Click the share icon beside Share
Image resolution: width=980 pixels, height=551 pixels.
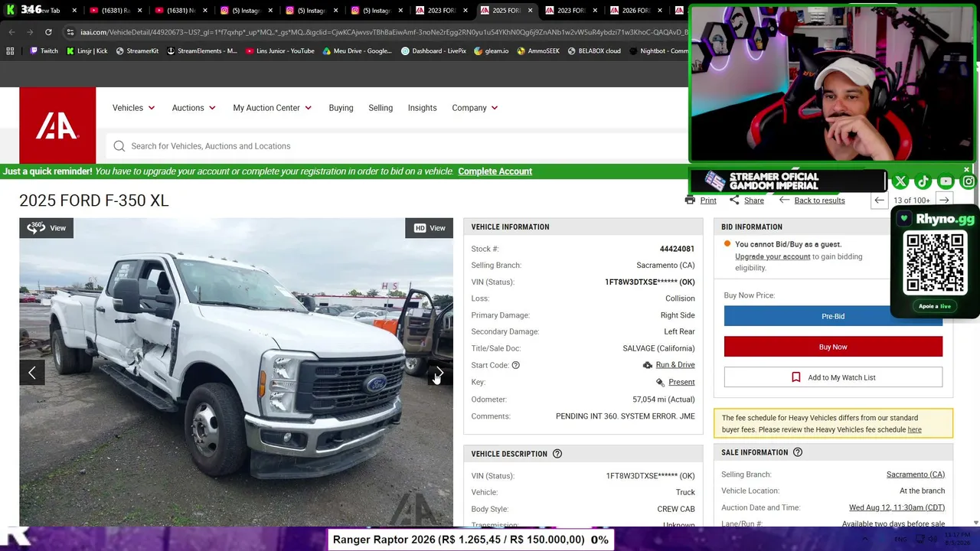pos(734,201)
